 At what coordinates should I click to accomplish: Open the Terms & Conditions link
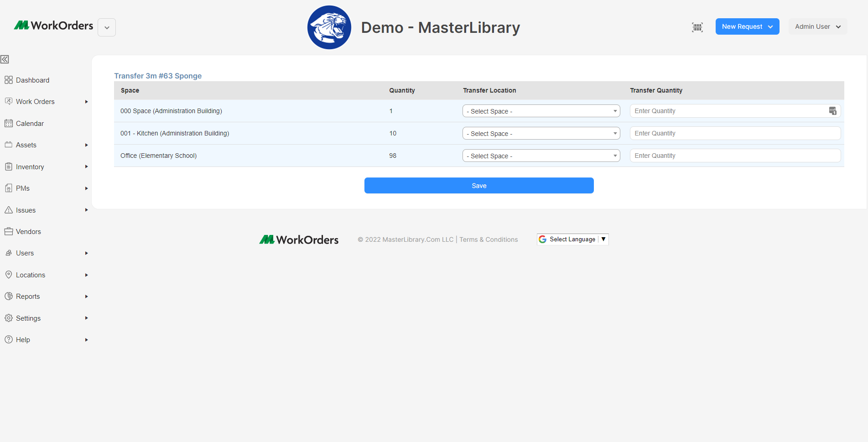489,239
